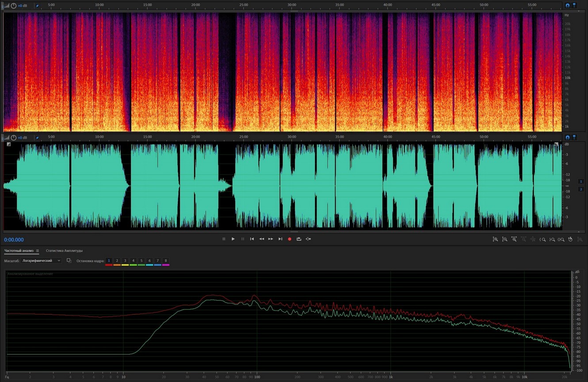Open the Масштаб scale dropdown (Логарифмический)
The image size is (588, 382).
click(42, 261)
